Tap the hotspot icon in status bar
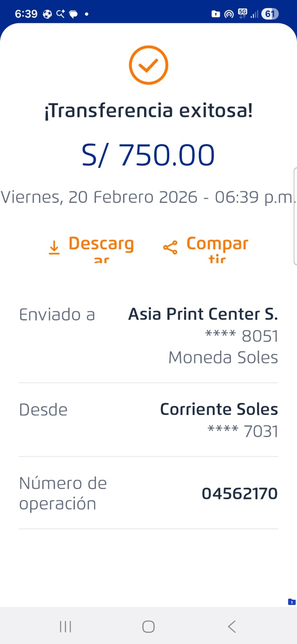This screenshot has width=297, height=644. [x=229, y=14]
